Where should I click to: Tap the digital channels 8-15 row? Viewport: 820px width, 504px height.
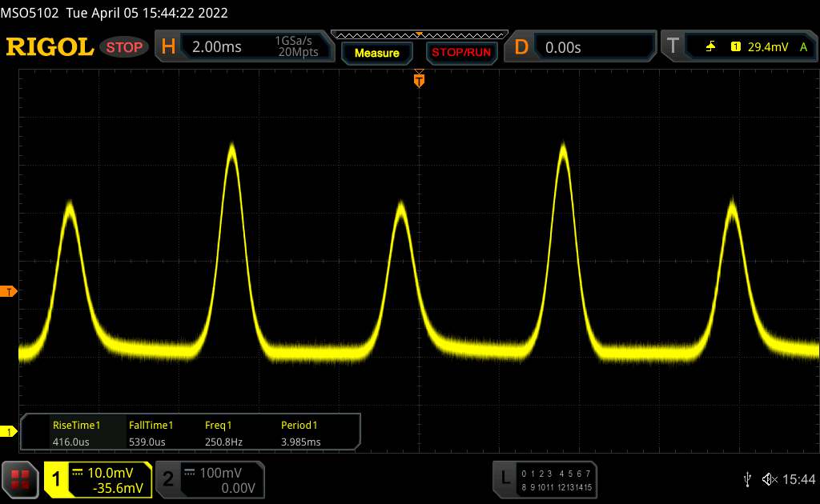(x=556, y=487)
